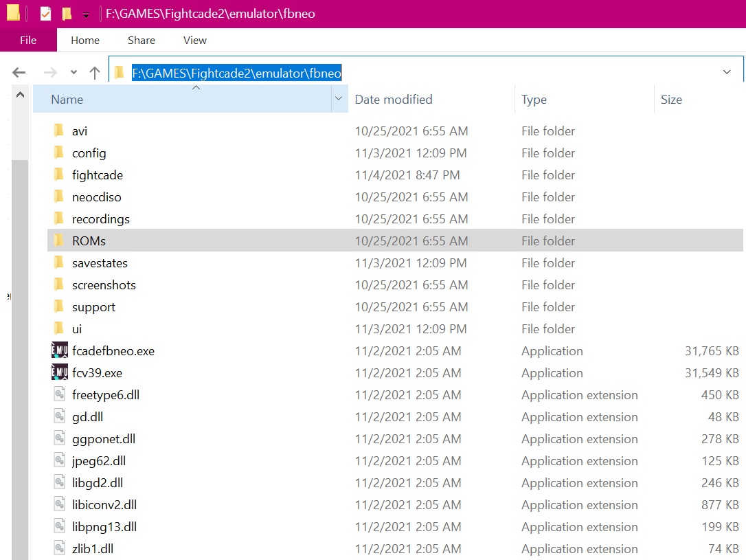
Task: Click the navigation pane scroll up arrow
Action: click(20, 95)
